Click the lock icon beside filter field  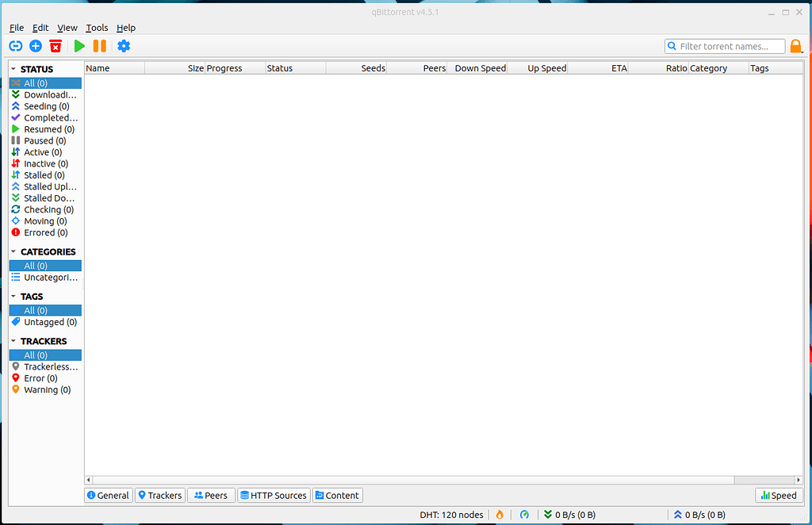(796, 46)
